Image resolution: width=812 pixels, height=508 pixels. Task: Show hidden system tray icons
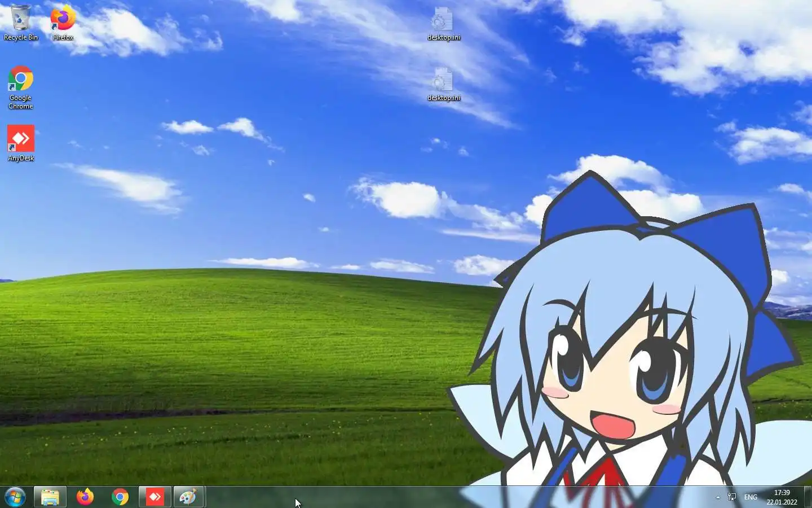tap(718, 497)
